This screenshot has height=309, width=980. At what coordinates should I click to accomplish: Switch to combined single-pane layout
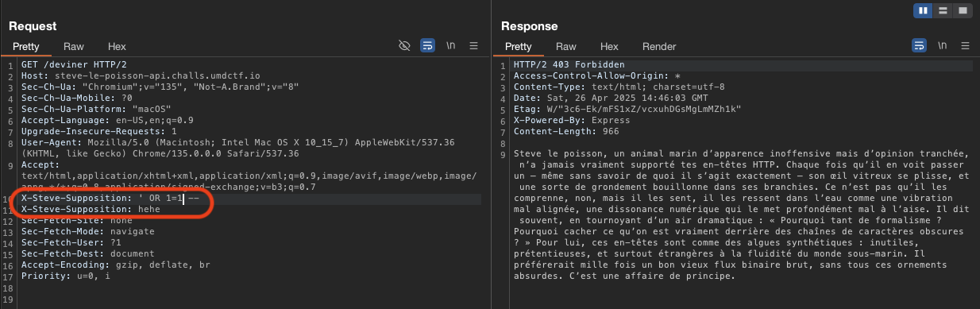click(x=962, y=10)
